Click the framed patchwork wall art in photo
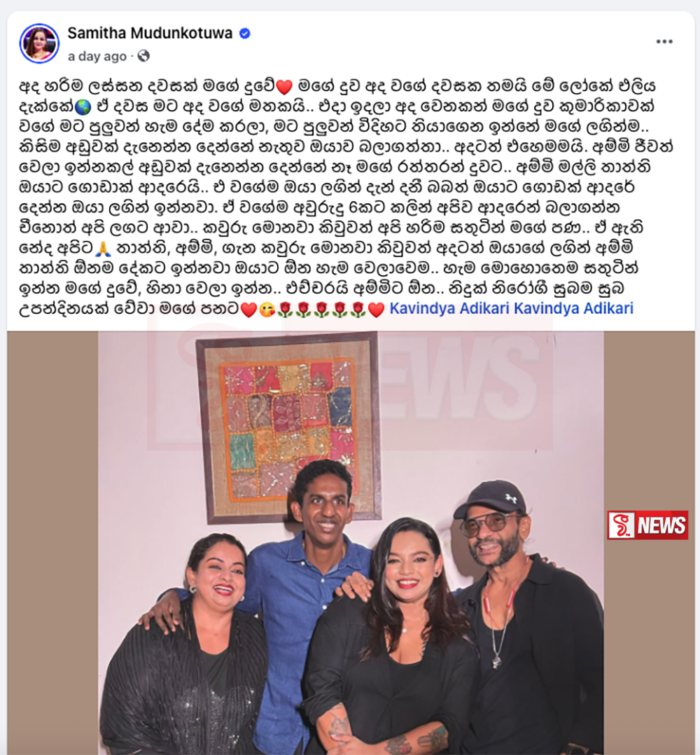This screenshot has height=755, width=700. tap(288, 427)
